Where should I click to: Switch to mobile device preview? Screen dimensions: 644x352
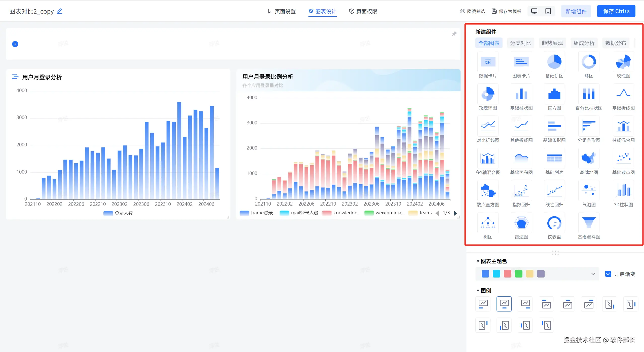[548, 11]
